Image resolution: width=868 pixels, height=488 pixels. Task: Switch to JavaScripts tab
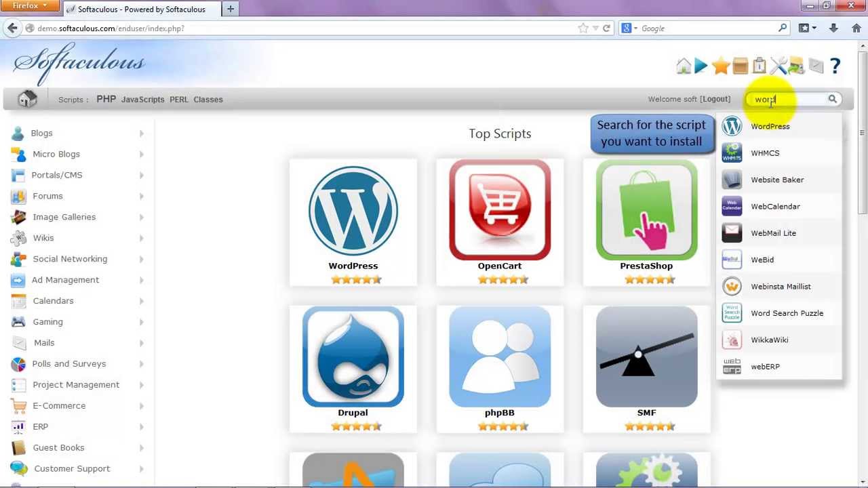coord(142,100)
